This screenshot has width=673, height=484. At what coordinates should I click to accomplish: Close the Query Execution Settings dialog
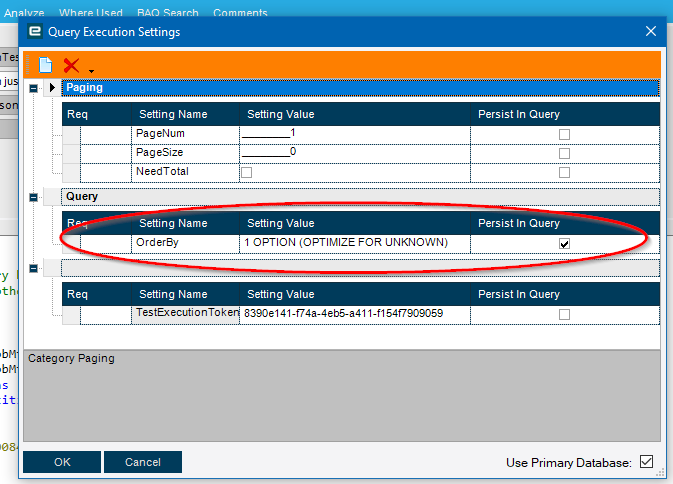point(651,31)
